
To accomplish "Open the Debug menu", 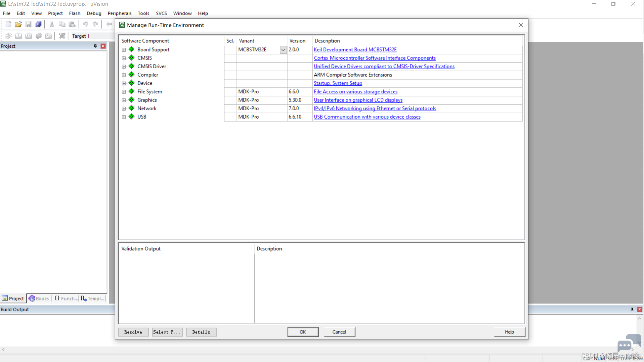I will tap(94, 13).
